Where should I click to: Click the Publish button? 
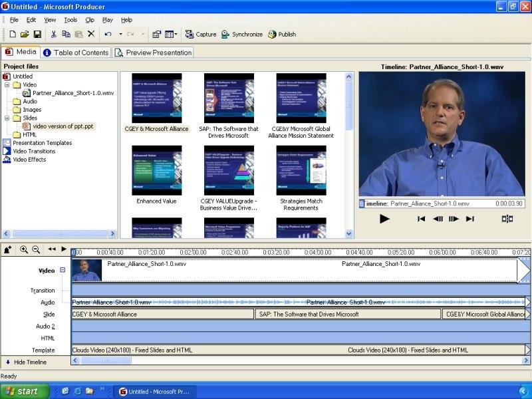(x=282, y=34)
